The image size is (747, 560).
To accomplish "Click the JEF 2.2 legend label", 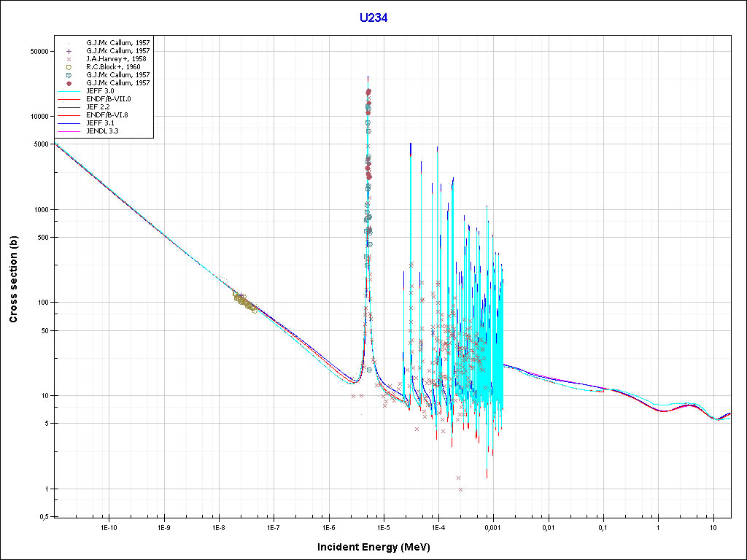I will [97, 106].
